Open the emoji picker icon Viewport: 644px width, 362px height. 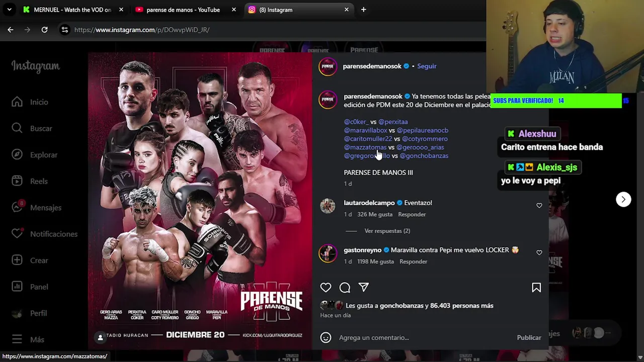click(326, 338)
